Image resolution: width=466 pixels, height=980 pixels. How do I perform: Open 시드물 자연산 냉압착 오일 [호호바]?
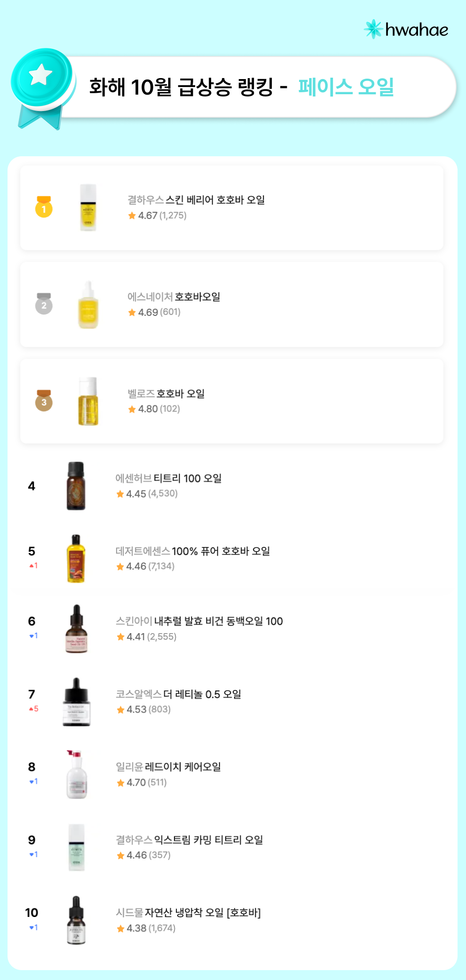[x=188, y=913]
